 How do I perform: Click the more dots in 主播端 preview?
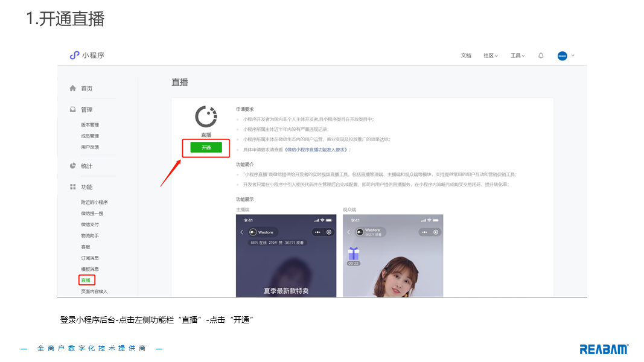pos(317,232)
